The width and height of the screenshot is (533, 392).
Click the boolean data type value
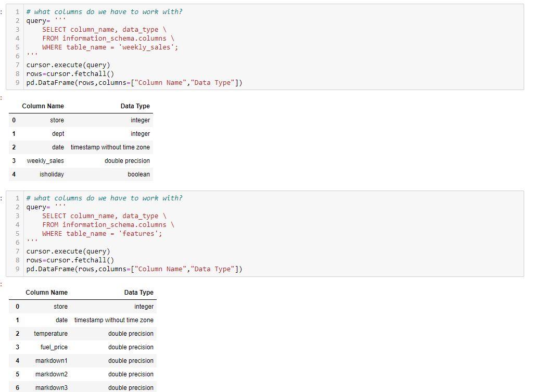coord(138,174)
